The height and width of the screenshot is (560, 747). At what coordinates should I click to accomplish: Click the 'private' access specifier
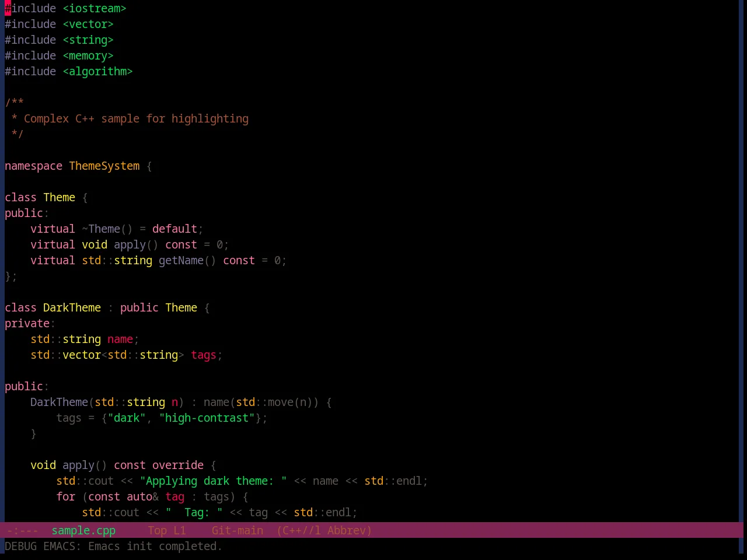(x=27, y=323)
